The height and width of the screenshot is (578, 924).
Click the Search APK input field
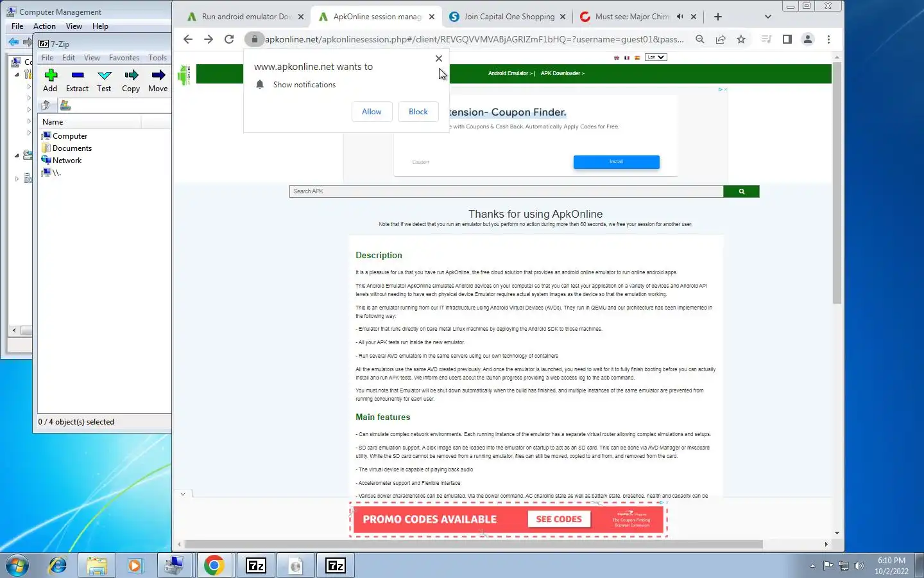pyautogui.click(x=506, y=191)
